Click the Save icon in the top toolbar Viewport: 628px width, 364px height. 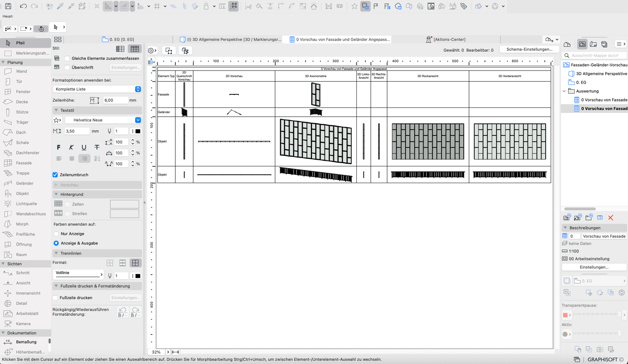point(8,6)
